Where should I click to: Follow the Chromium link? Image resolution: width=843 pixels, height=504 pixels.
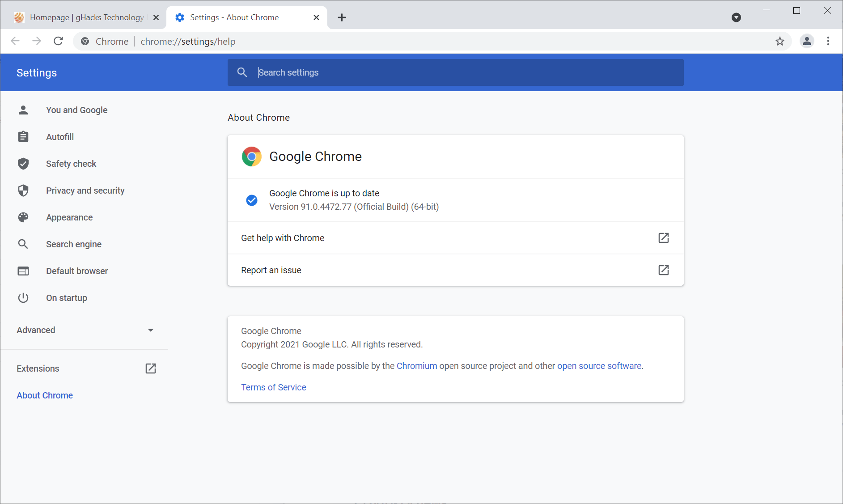417,366
